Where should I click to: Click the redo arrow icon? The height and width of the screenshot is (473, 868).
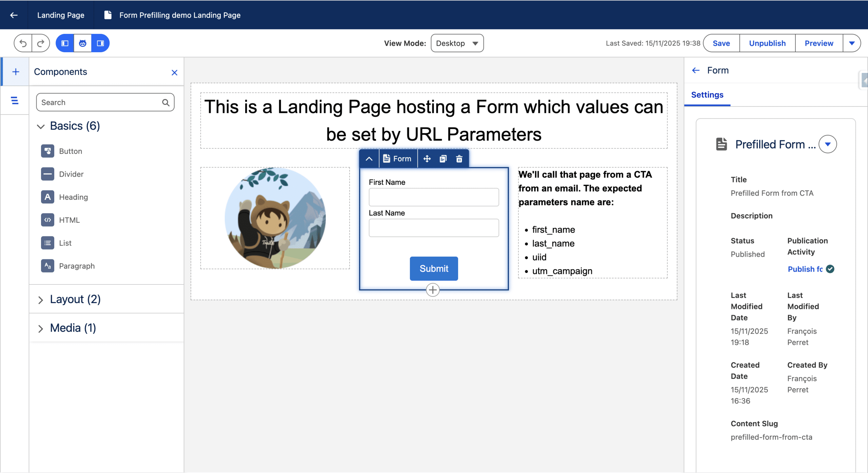(41, 43)
